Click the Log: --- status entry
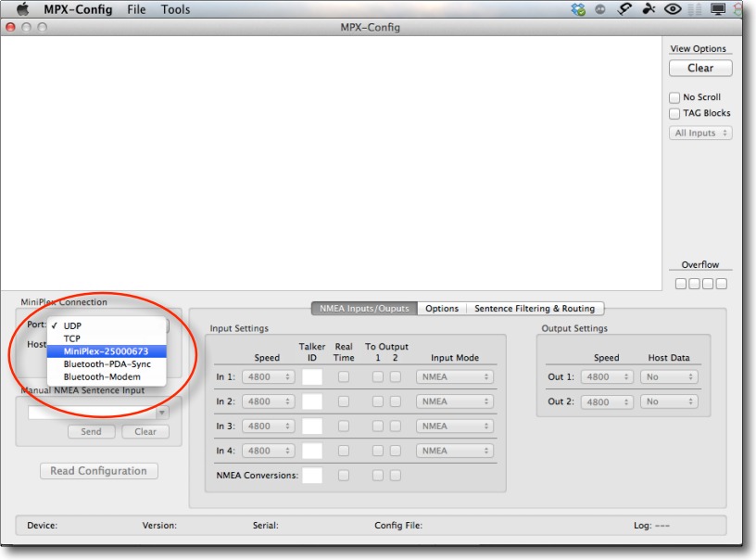The width and height of the screenshot is (756, 560). tap(651, 526)
